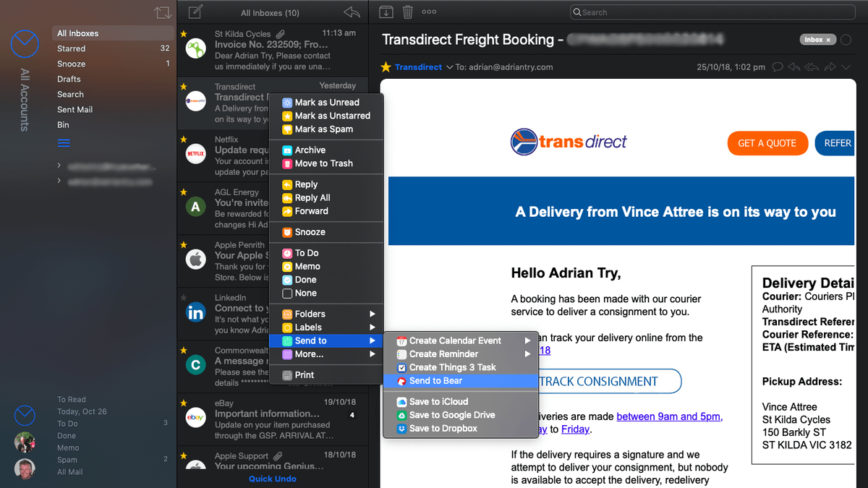This screenshot has width=868, height=488.
Task: Click Quick Undo at the bottom
Action: (273, 479)
